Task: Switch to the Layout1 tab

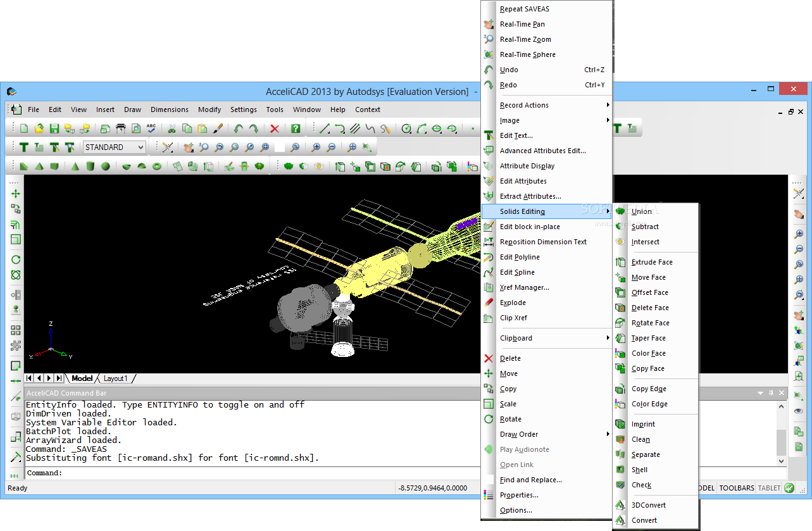Action: point(115,378)
